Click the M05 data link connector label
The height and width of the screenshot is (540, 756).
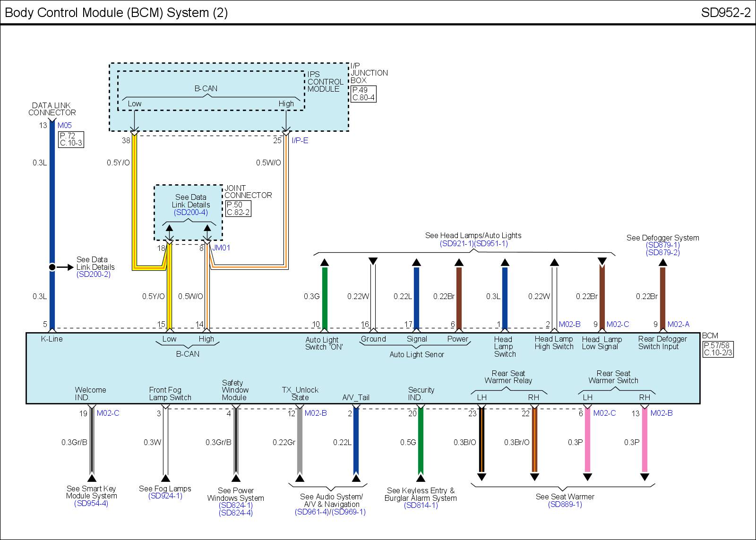65,126
